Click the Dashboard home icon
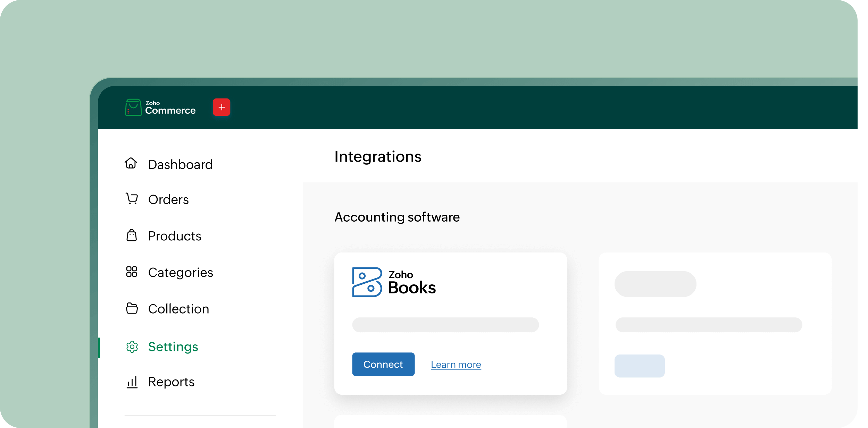This screenshot has height=428, width=868. [x=131, y=163]
